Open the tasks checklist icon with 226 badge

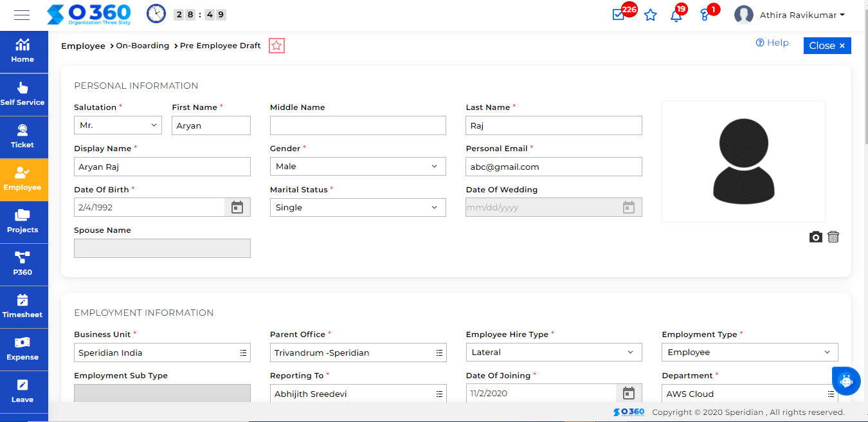tap(619, 15)
